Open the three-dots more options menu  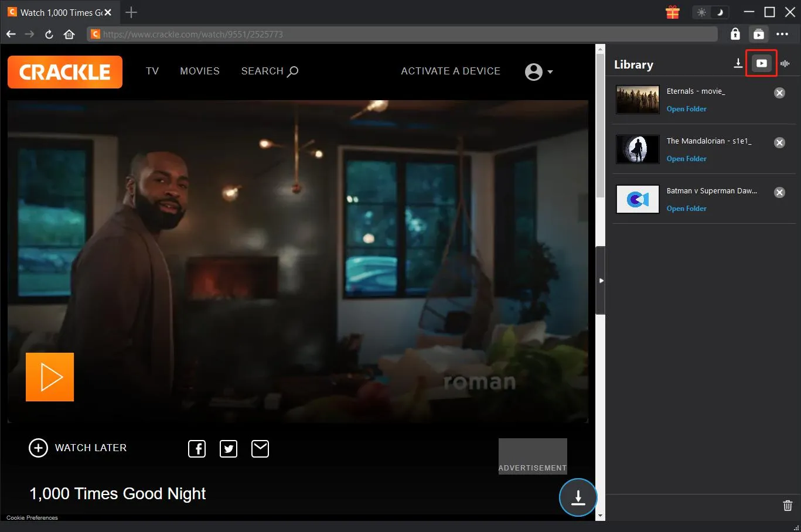coord(782,34)
